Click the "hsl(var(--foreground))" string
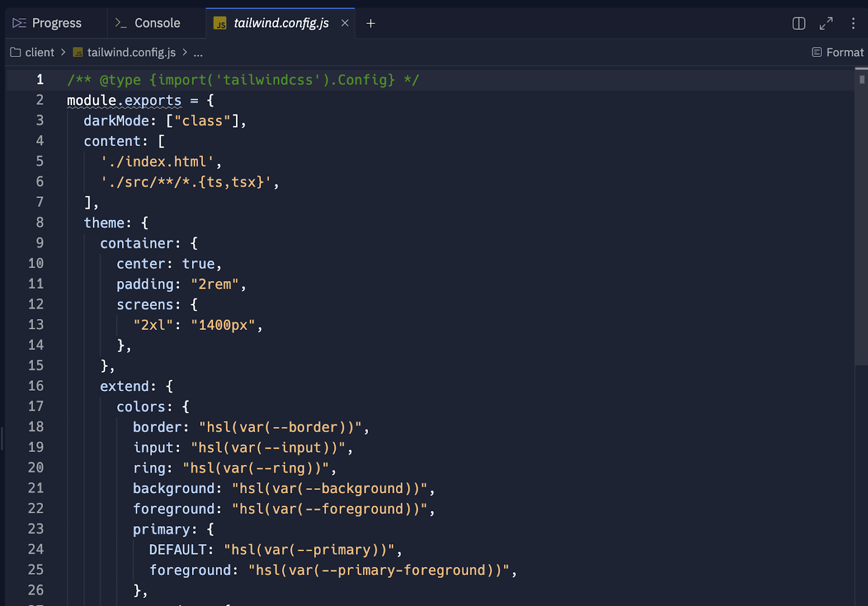Viewport: 868px width, 606px height. tap(330, 509)
